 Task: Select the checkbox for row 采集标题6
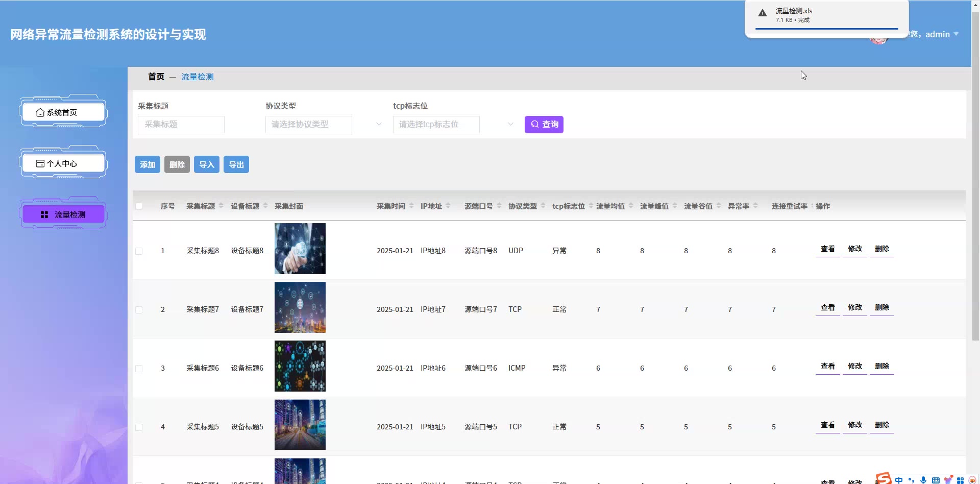pos(139,369)
